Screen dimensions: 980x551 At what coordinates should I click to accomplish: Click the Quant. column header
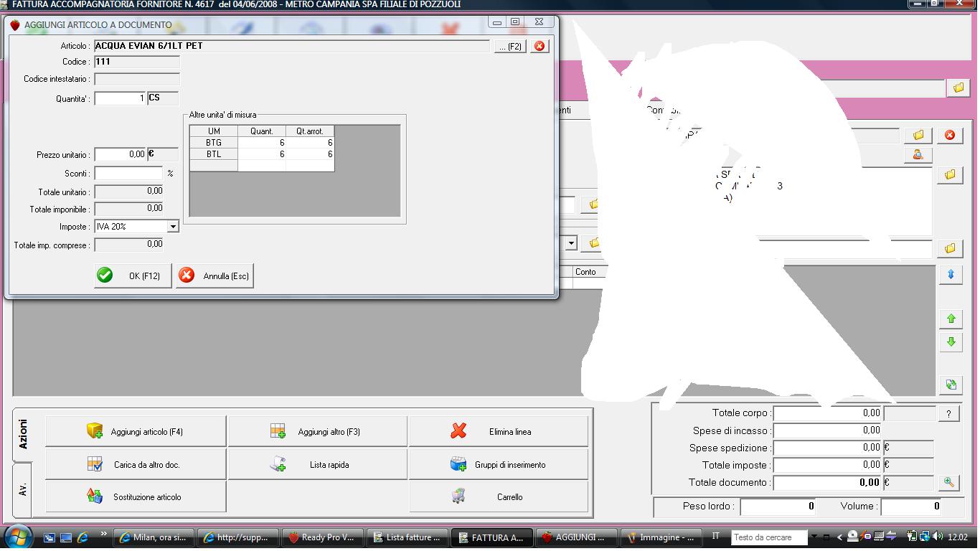[261, 131]
